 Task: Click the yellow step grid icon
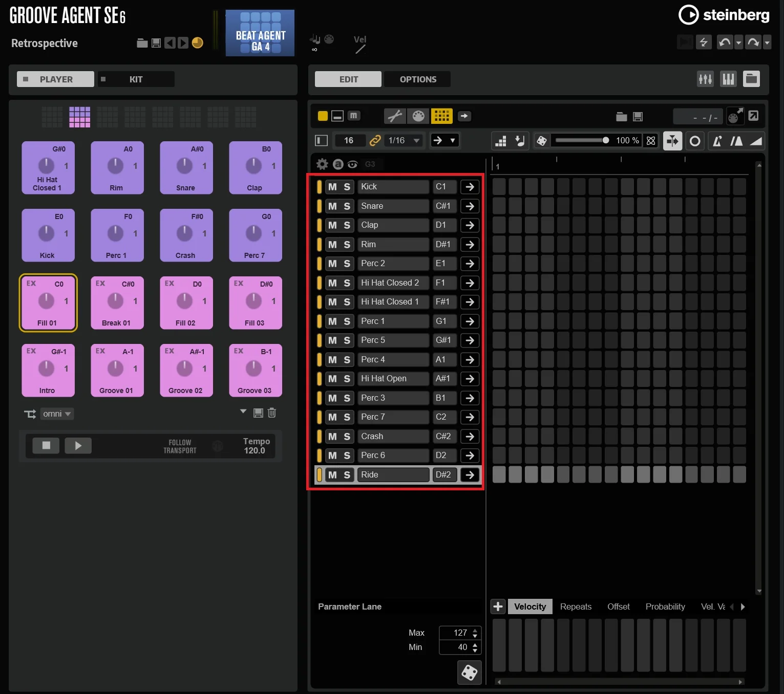pos(441,116)
